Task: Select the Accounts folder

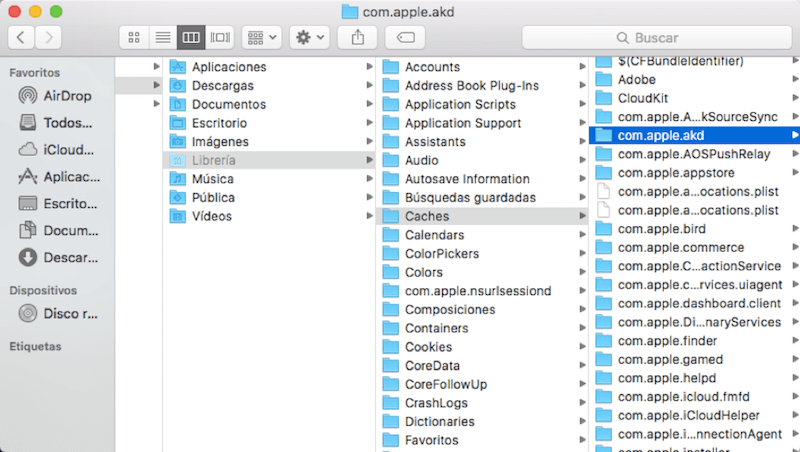Action: (482, 67)
